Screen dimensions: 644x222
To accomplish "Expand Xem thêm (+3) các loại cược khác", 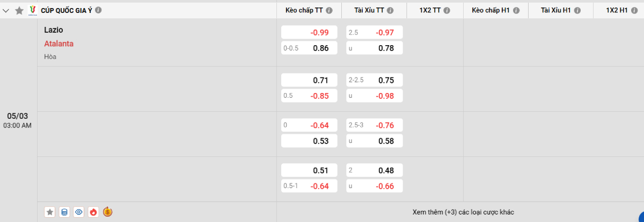I will pyautogui.click(x=463, y=212).
